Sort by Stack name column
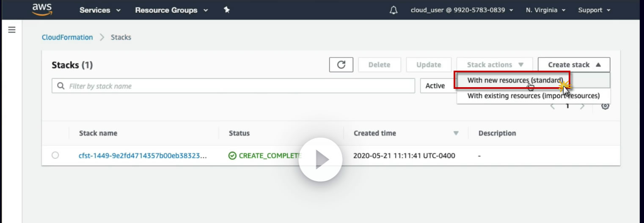 pos(98,133)
